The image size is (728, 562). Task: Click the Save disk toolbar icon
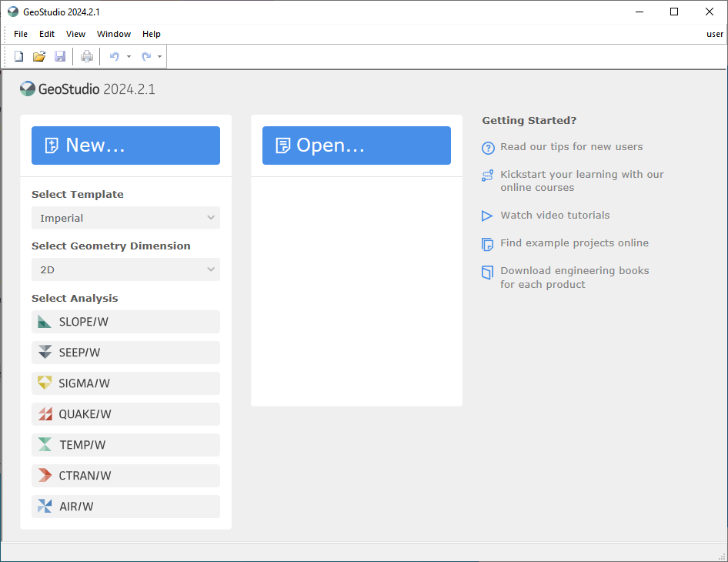(x=60, y=57)
